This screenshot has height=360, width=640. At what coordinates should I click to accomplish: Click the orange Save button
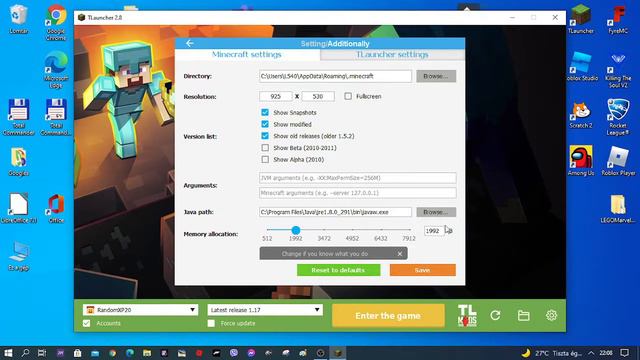tap(422, 270)
